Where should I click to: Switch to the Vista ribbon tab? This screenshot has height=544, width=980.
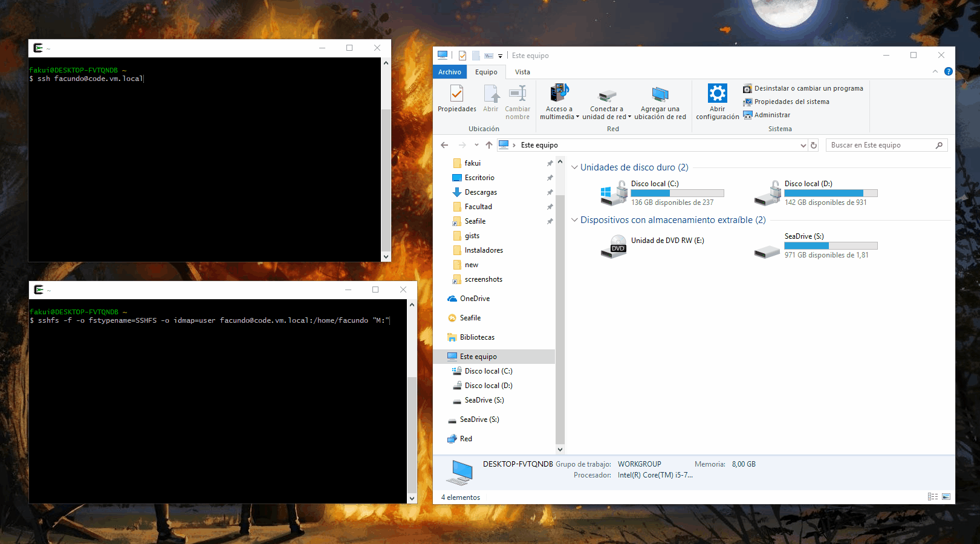click(x=522, y=72)
